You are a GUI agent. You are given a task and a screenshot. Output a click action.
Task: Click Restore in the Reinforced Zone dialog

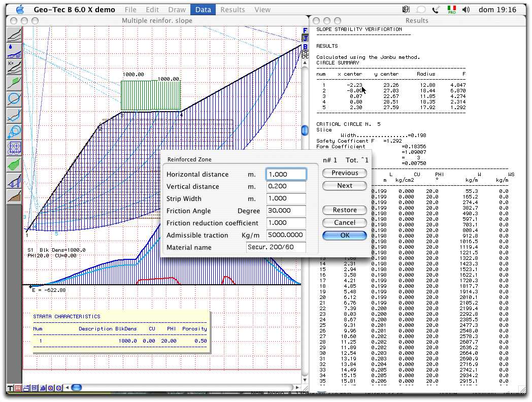click(344, 210)
